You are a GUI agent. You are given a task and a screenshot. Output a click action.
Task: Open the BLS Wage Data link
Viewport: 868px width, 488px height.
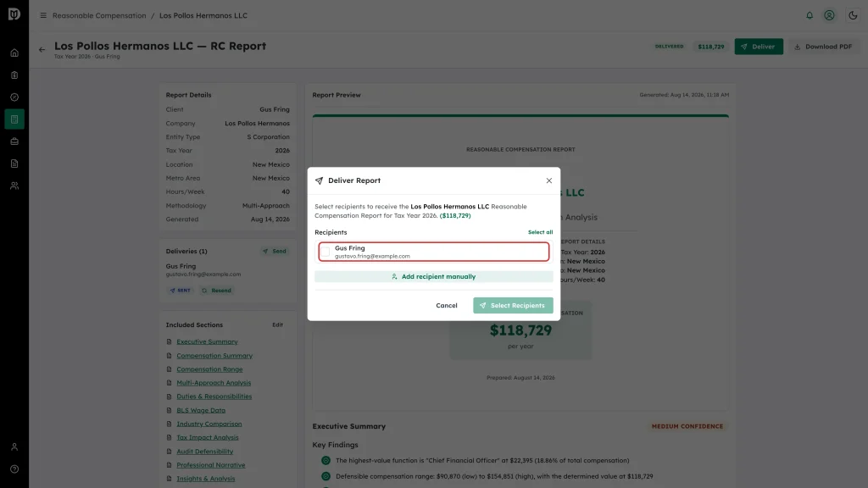click(x=201, y=411)
